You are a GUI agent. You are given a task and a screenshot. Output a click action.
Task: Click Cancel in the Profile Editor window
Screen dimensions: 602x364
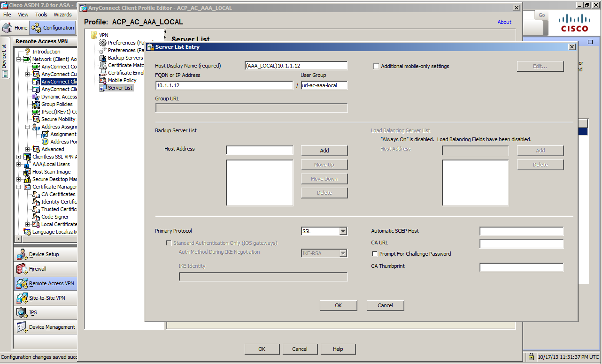point(300,349)
